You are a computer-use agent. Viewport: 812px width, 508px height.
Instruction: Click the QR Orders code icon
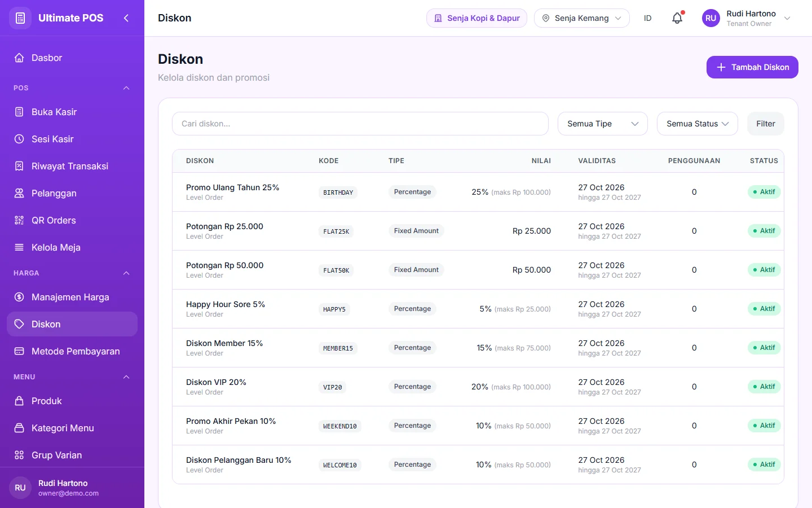(19, 220)
